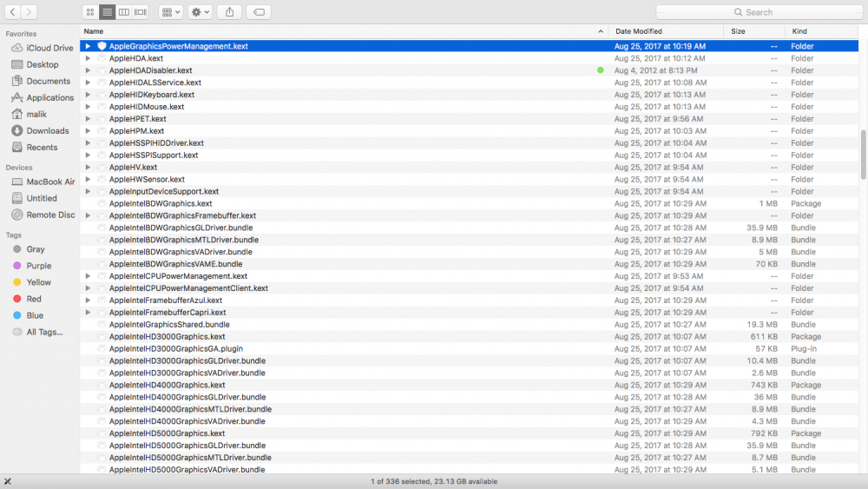Click the vertical scrollbar thumb
This screenshot has height=489, width=868.
863,155
